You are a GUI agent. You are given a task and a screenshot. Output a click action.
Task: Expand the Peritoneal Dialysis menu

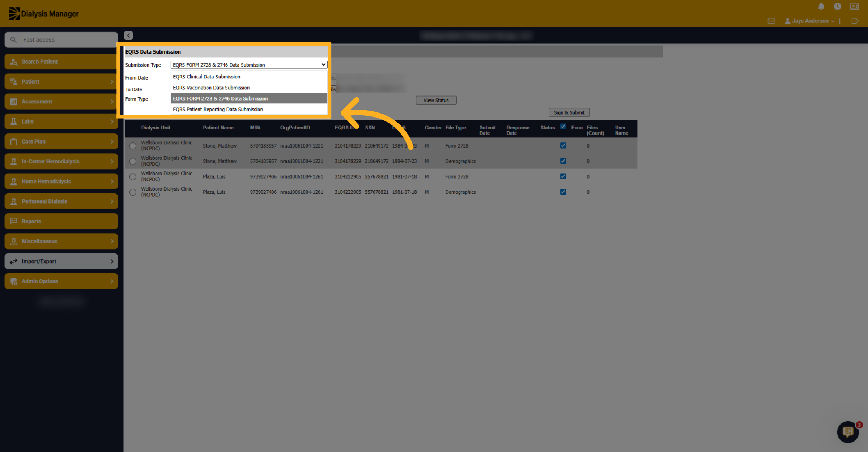click(61, 201)
